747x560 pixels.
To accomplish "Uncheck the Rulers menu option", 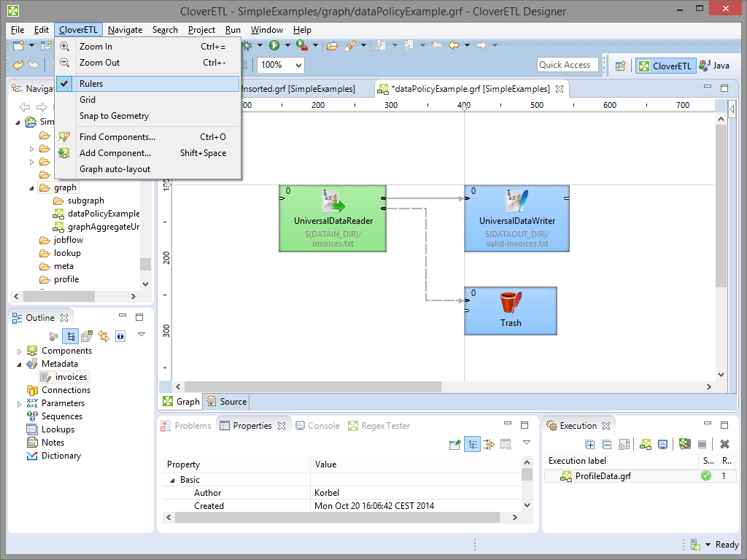I will point(147,84).
